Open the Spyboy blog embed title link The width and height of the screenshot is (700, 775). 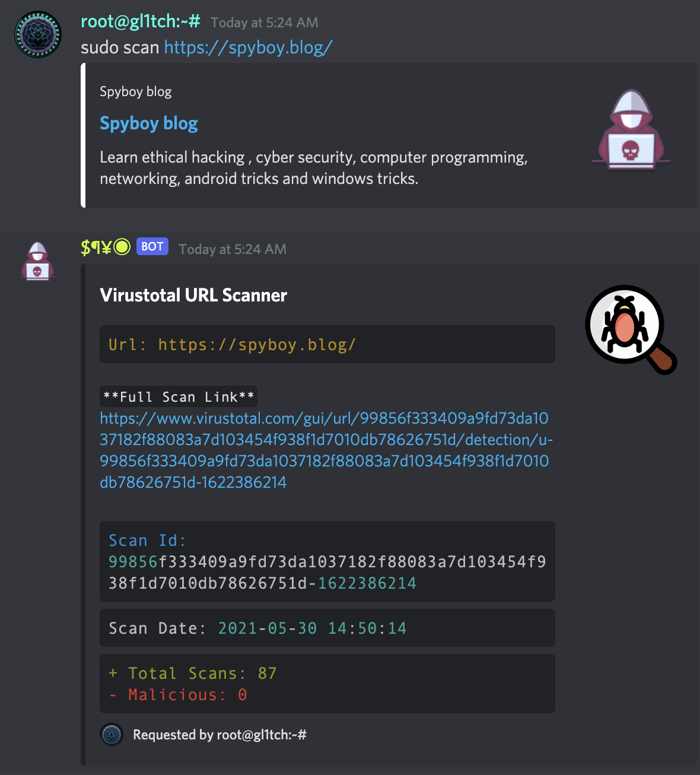pyautogui.click(x=149, y=123)
